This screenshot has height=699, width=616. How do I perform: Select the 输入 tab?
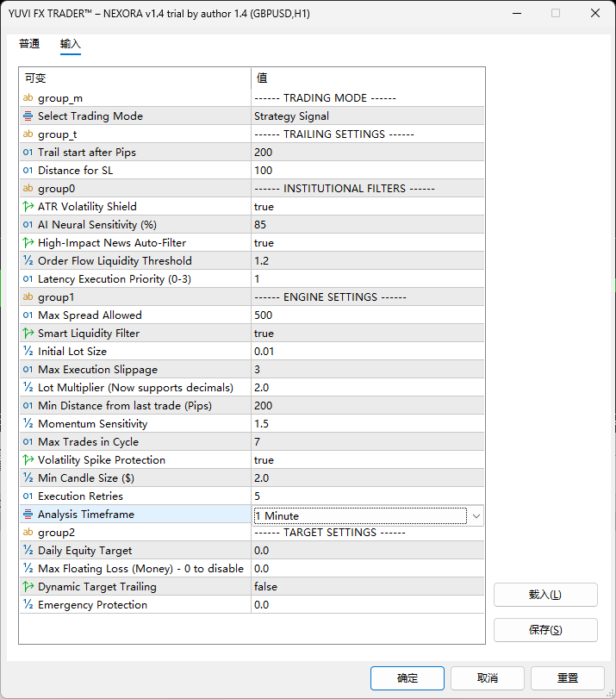point(71,44)
